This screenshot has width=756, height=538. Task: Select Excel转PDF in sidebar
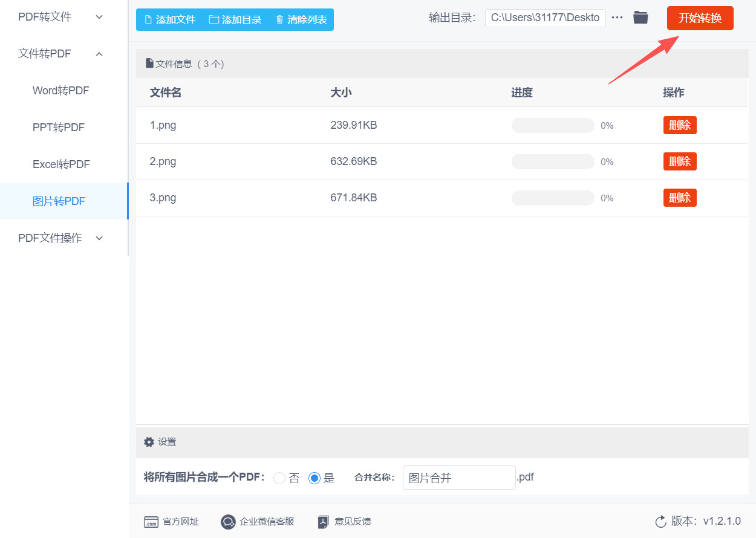coord(61,164)
